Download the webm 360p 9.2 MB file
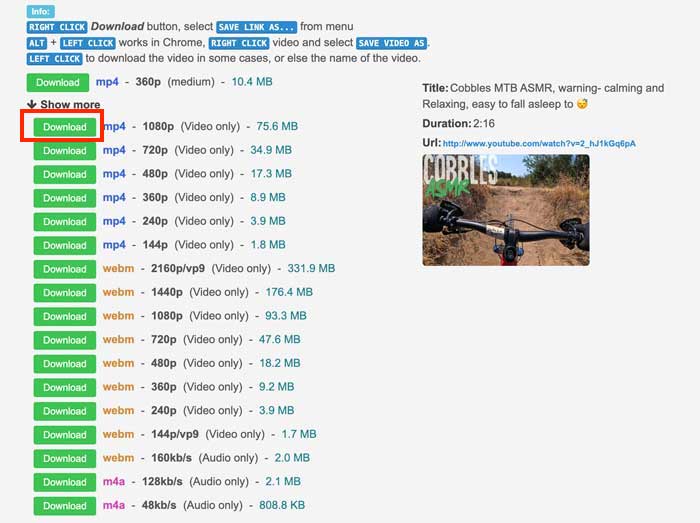The width and height of the screenshot is (700, 523). tap(65, 388)
